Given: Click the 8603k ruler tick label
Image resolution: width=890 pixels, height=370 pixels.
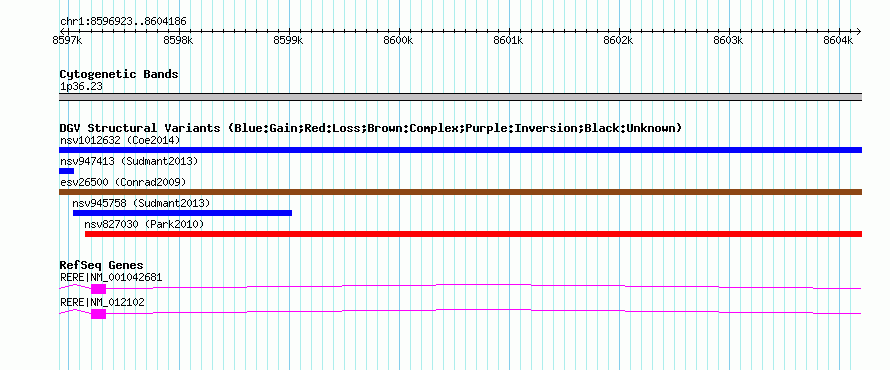Looking at the screenshot, I should [729, 41].
